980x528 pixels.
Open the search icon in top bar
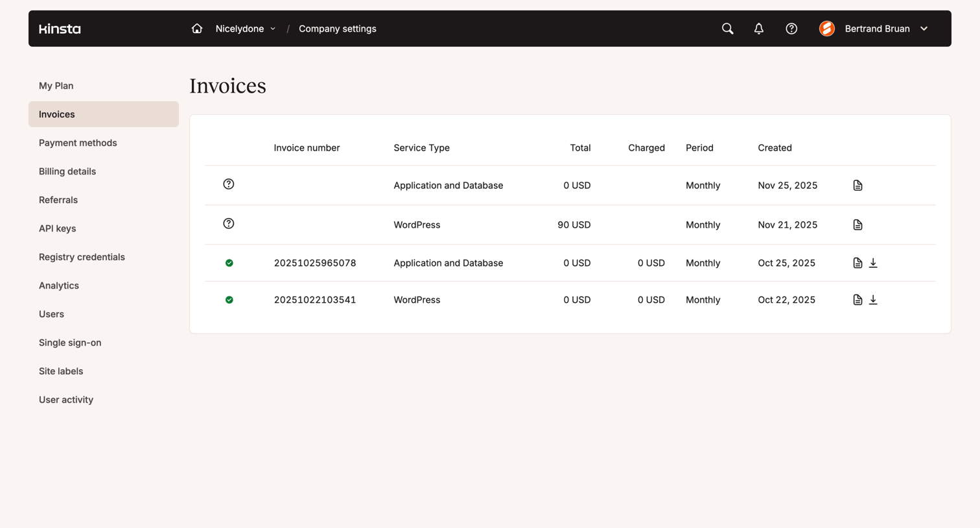coord(727,29)
